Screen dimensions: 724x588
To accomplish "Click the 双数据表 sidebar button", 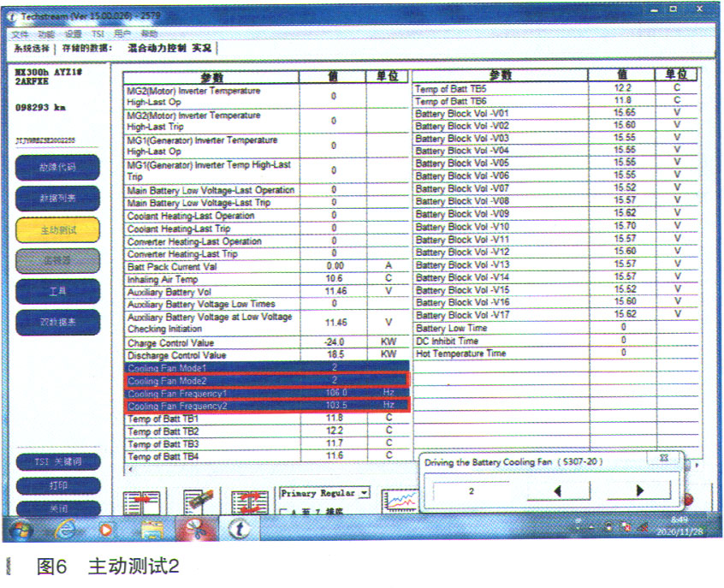I will point(57,322).
